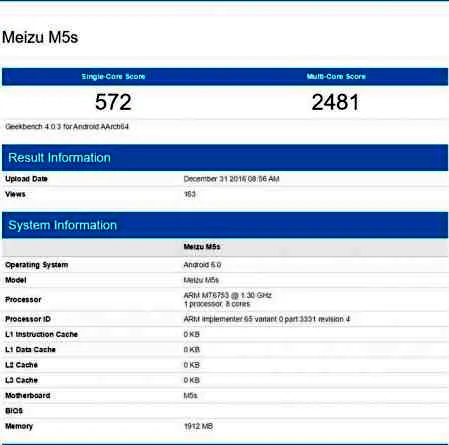Click the BIOS row label
The image size is (449, 445).
(14, 411)
